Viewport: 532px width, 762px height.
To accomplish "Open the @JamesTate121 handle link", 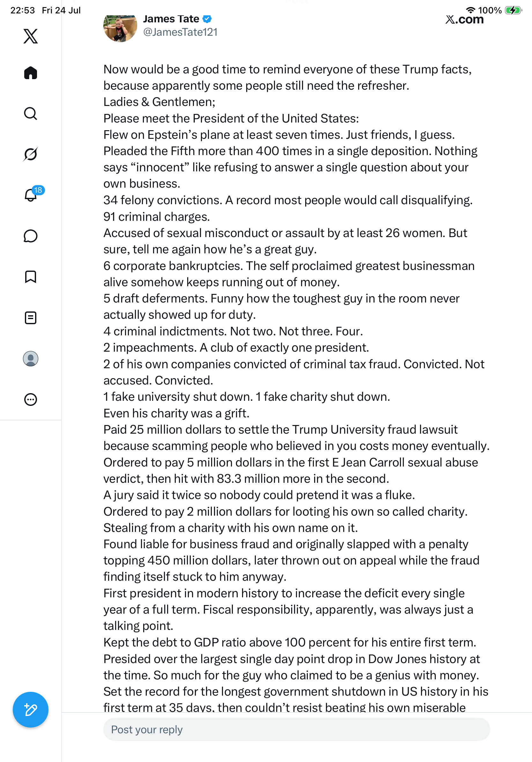I will click(180, 32).
